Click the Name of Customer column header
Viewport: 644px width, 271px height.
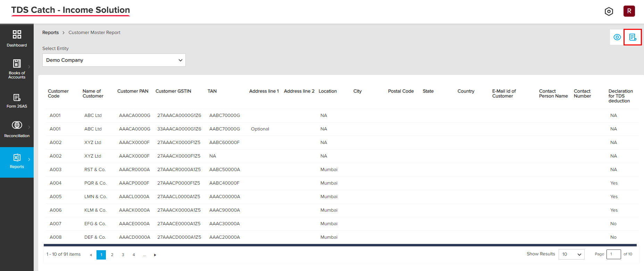click(93, 94)
